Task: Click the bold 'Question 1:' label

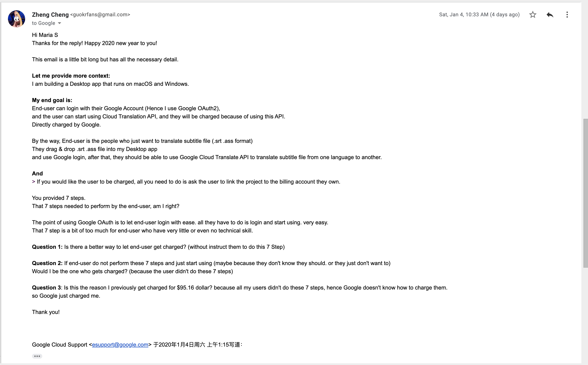Action: tap(47, 247)
